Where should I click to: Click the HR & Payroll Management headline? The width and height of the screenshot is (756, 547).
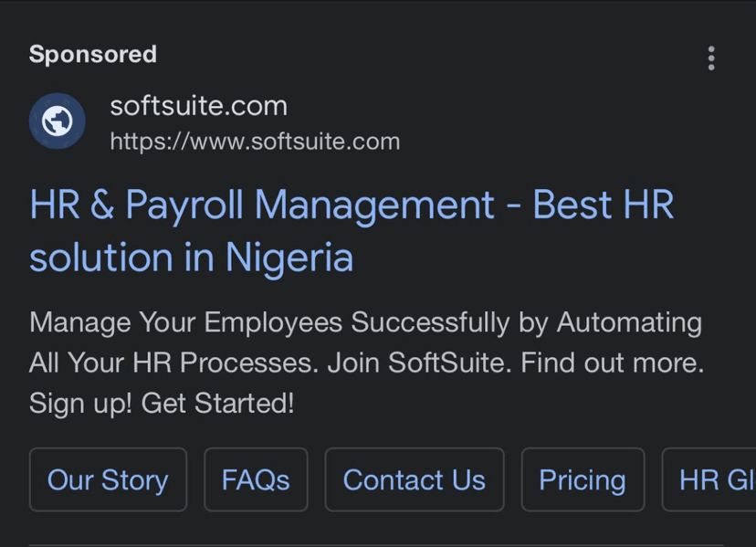pos(352,205)
